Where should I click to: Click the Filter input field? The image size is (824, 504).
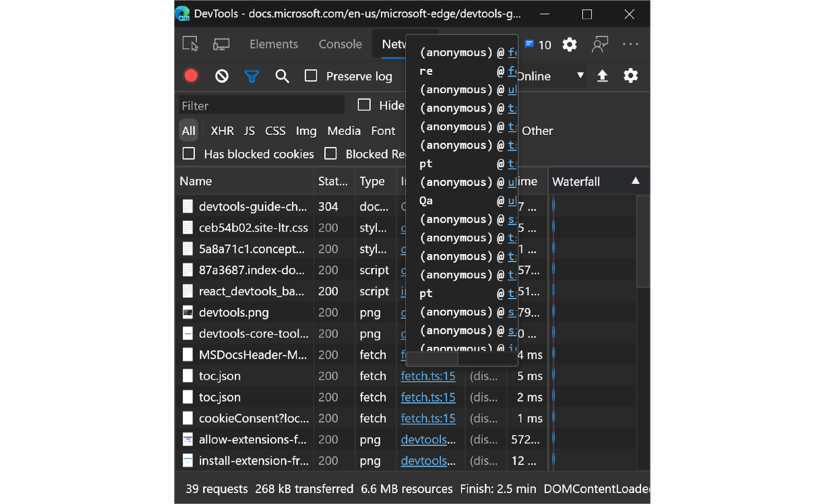coord(263,106)
